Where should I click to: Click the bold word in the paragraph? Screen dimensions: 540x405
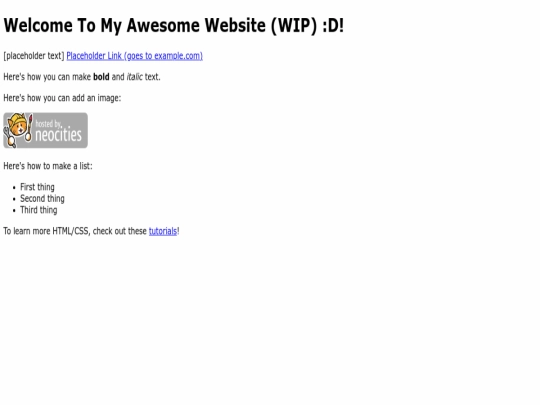click(x=101, y=77)
